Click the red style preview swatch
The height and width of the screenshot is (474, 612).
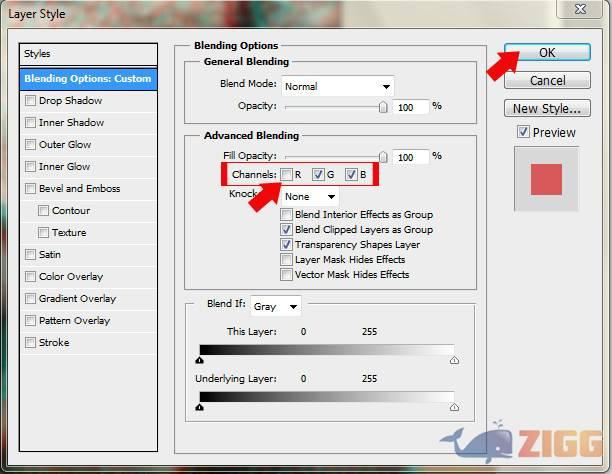pos(546,179)
